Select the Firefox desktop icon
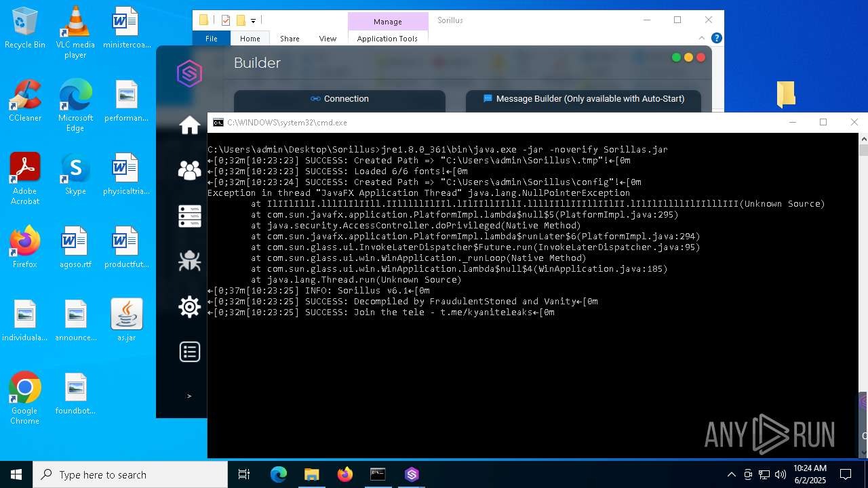The width and height of the screenshot is (868, 488). pyautogui.click(x=25, y=247)
